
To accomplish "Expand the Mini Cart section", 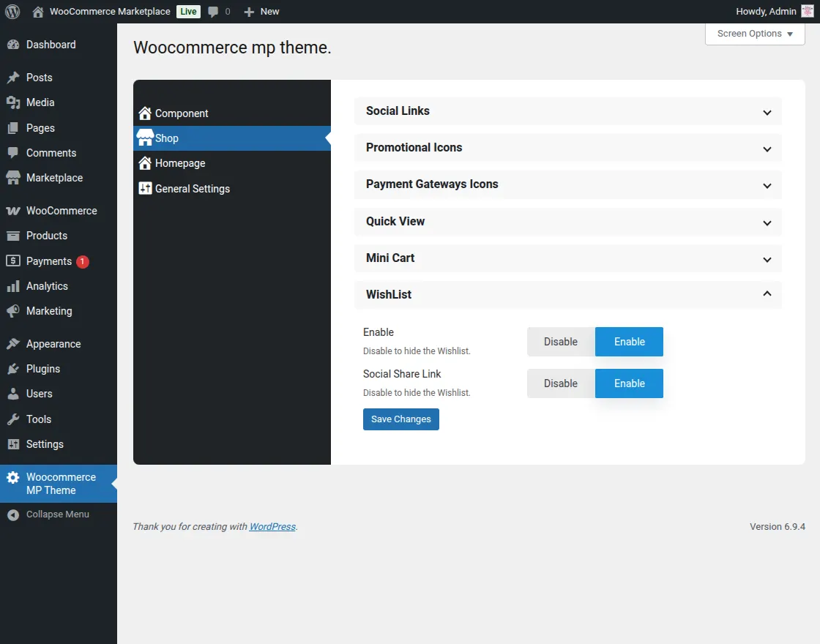I will click(568, 258).
